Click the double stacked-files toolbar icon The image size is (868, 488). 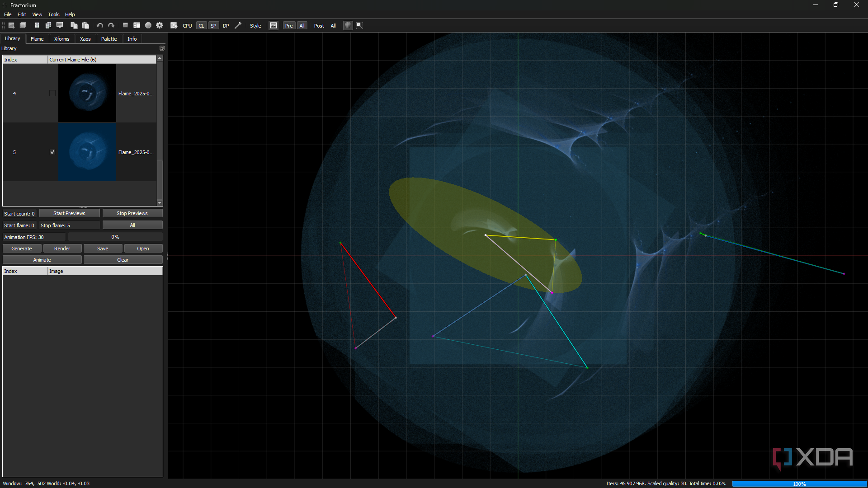48,25
